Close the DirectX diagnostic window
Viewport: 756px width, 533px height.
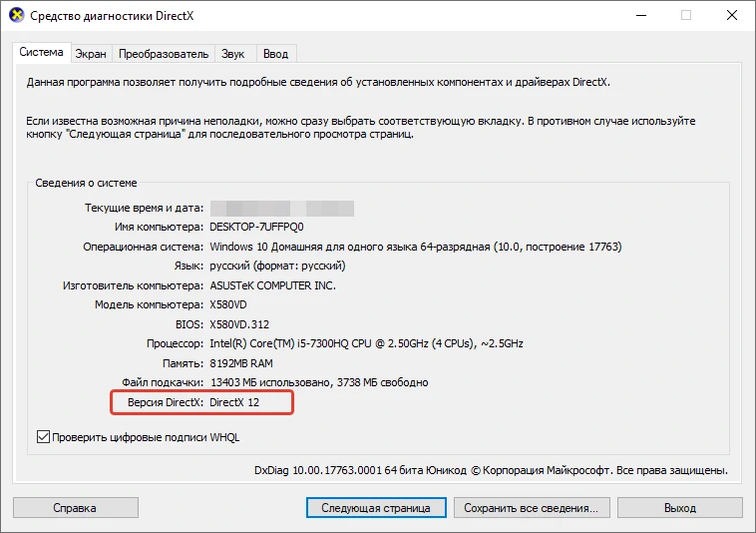pos(732,15)
